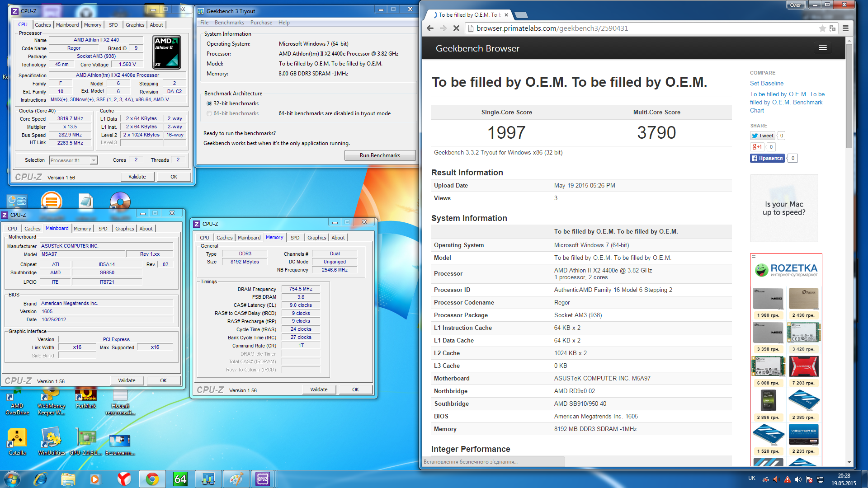Image resolution: width=868 pixels, height=488 pixels.
Task: Switch to Chrome in the taskbar
Action: [x=152, y=479]
